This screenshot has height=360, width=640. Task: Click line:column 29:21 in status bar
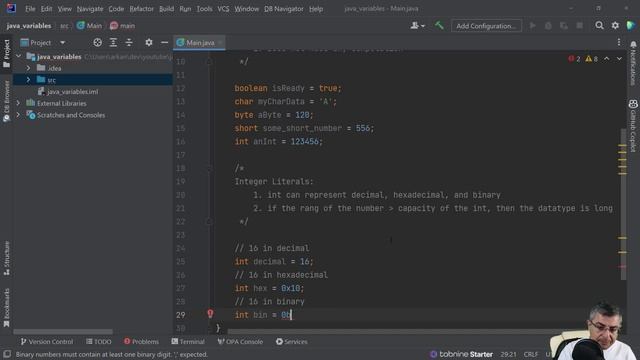508,354
